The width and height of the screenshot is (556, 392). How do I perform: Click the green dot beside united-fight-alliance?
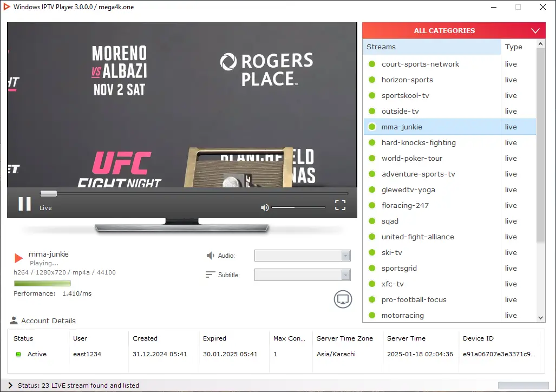point(372,237)
